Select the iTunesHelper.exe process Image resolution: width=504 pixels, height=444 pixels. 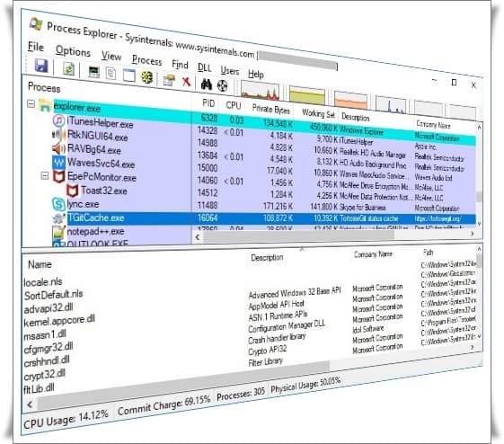(x=100, y=123)
